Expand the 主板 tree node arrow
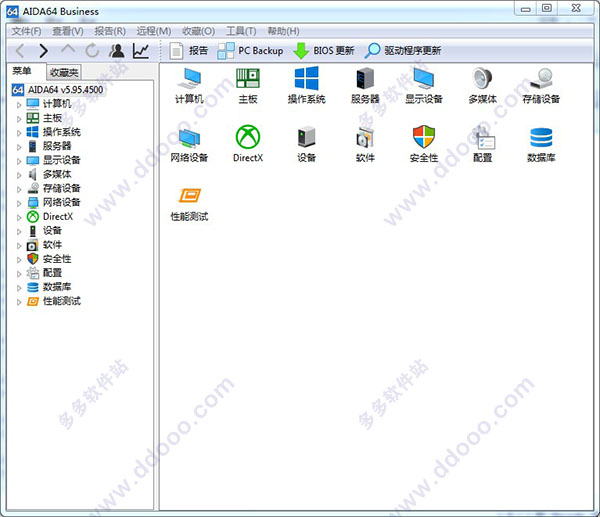Image resolution: width=600 pixels, height=517 pixels. pyautogui.click(x=19, y=119)
